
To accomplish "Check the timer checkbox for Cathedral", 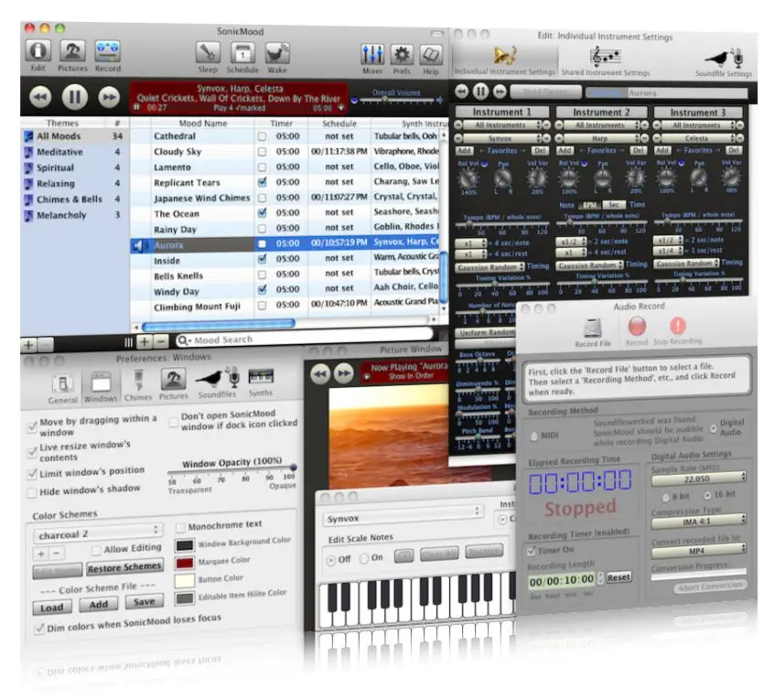I will click(x=262, y=136).
